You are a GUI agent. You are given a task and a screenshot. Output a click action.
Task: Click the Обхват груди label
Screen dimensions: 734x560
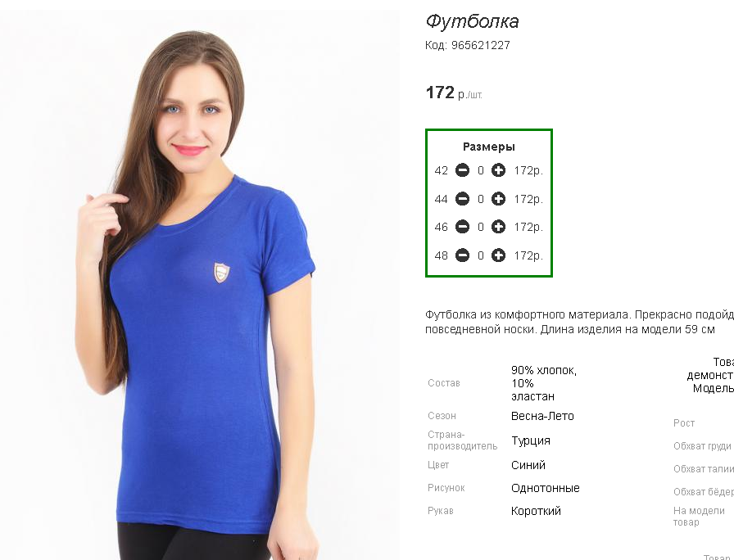point(702,446)
